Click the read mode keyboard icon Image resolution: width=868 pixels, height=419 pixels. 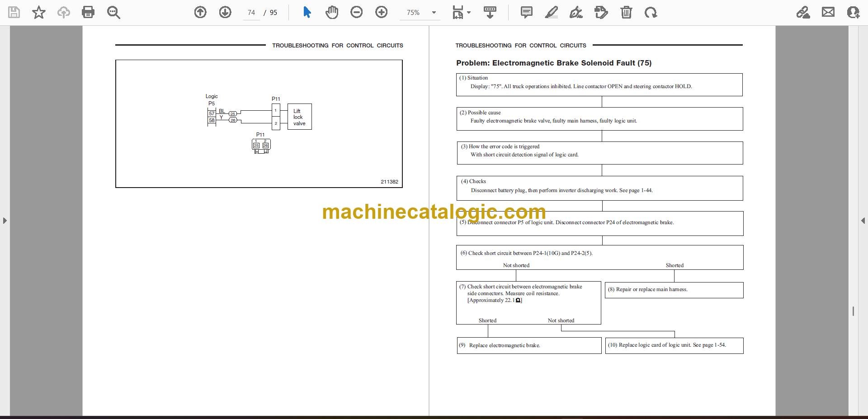pyautogui.click(x=490, y=12)
